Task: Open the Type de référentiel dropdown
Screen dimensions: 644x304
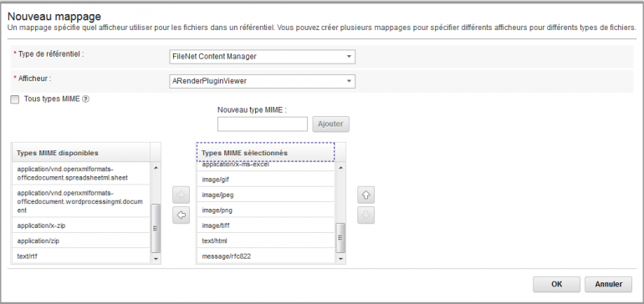Action: pos(262,57)
